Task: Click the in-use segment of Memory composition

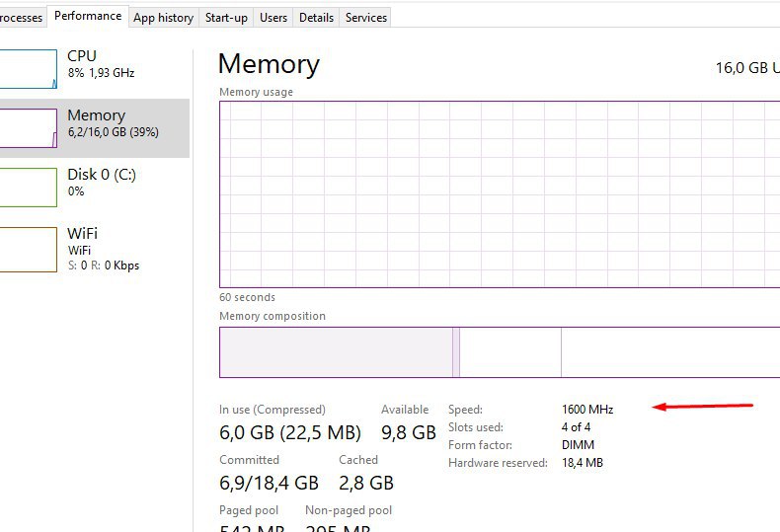Action: tap(336, 352)
